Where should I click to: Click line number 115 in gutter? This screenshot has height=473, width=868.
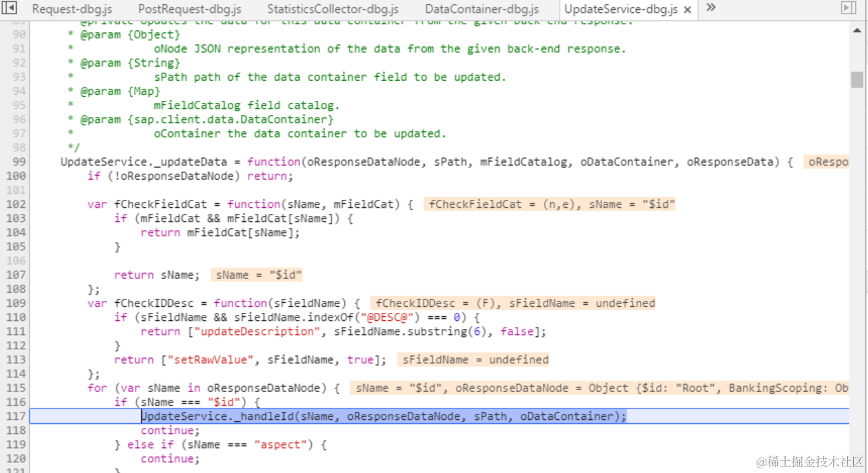pyautogui.click(x=17, y=388)
